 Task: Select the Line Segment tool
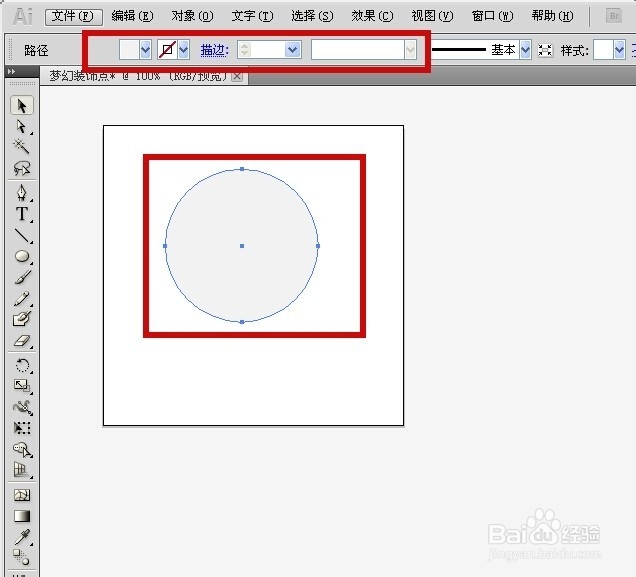21,235
